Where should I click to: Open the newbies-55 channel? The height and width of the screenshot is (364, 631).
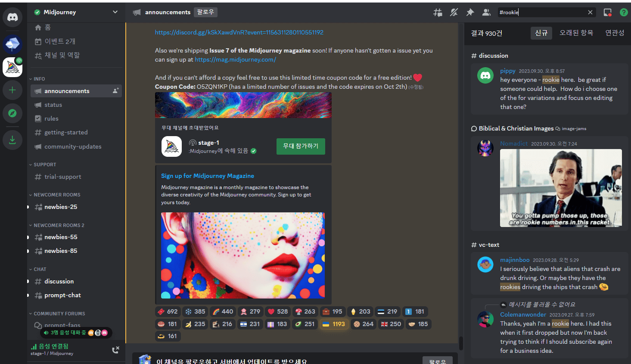point(76,237)
